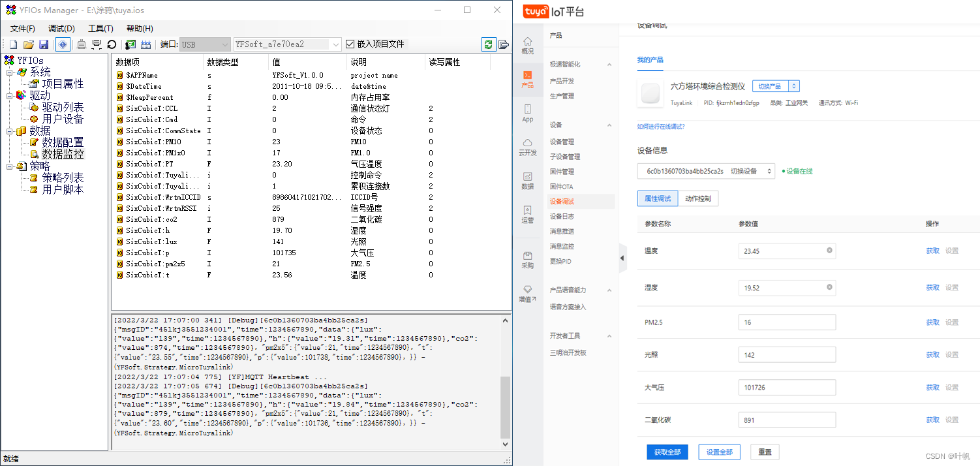Click the blue calendar-style toolbar icon

146,44
